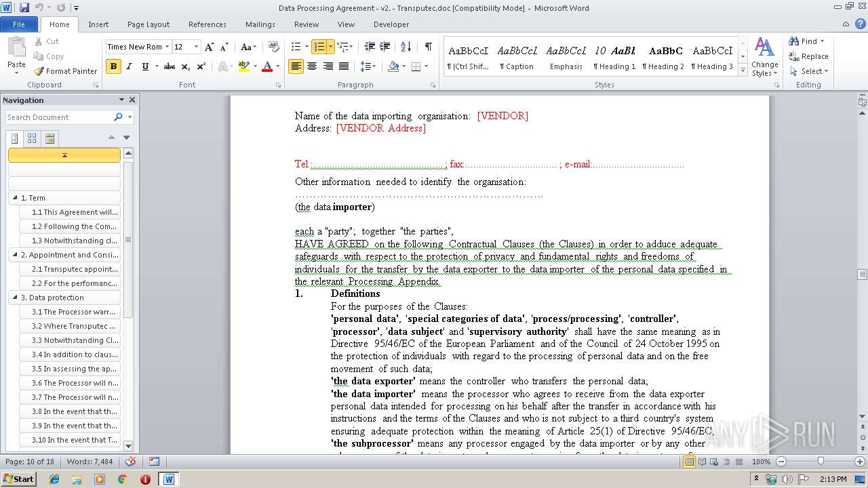868x488 pixels.
Task: Open multilevel list options
Action: pyautogui.click(x=345, y=47)
